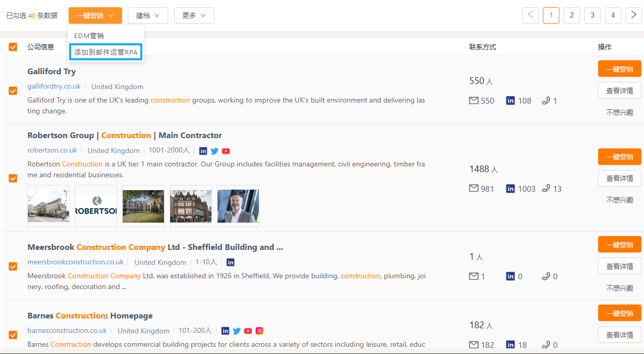Image resolution: width=644 pixels, height=354 pixels.
Task: Click Robertson LinkedIn contacts icon 1003
Action: (x=510, y=189)
